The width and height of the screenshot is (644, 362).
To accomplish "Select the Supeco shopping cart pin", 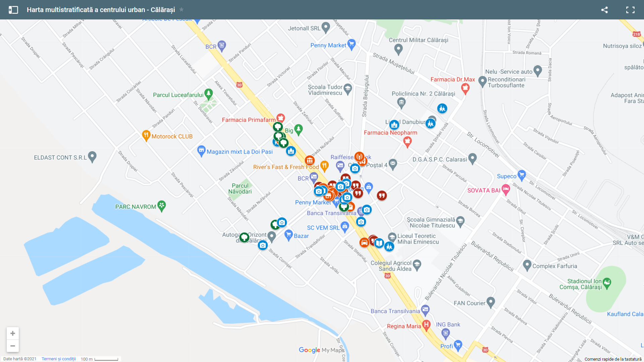I will pyautogui.click(x=522, y=175).
